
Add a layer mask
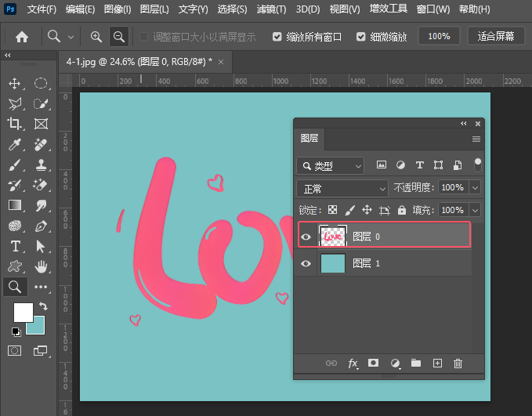[x=373, y=363]
